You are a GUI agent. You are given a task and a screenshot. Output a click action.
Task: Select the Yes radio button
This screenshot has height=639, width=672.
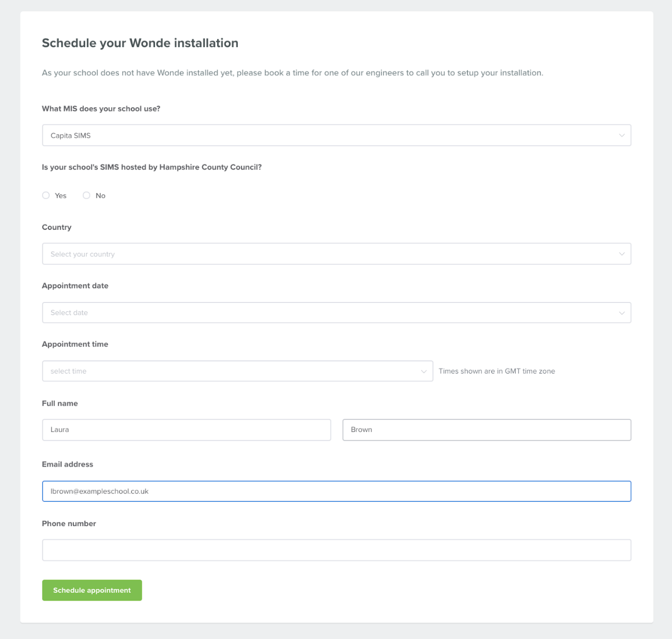coord(46,195)
